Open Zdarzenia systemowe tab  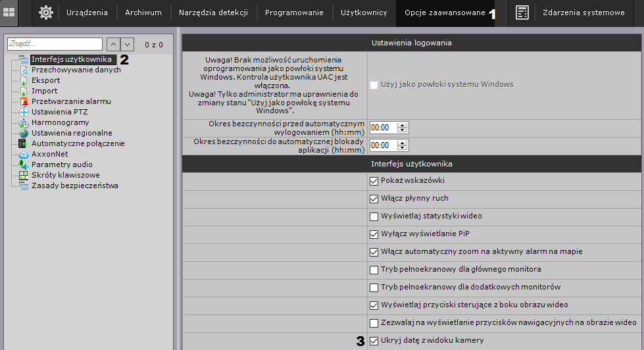point(583,12)
